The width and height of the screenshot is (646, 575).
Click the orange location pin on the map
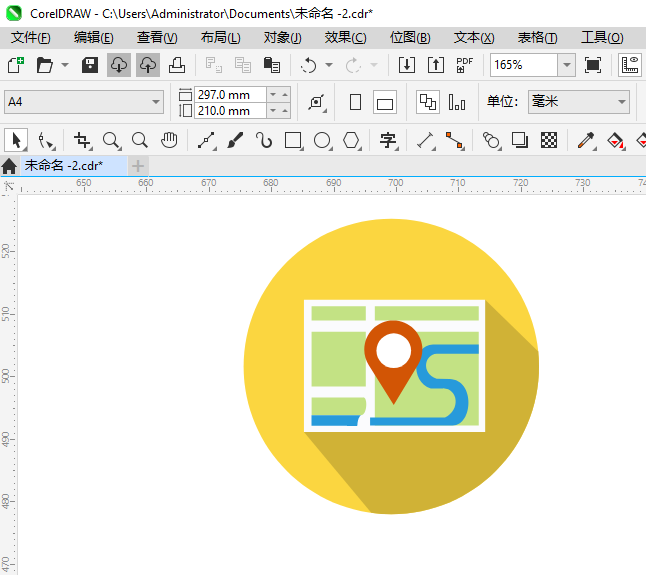click(393, 362)
